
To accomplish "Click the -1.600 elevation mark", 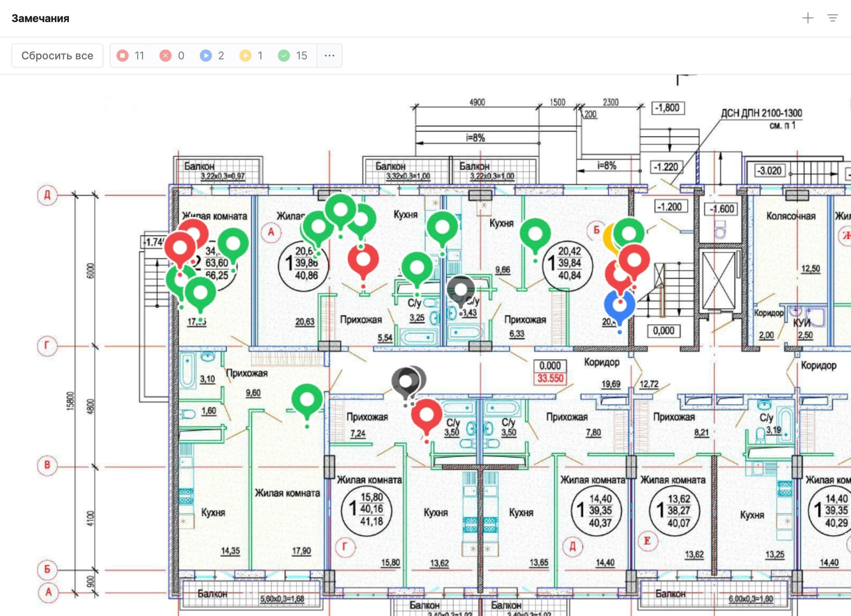I will point(721,209).
